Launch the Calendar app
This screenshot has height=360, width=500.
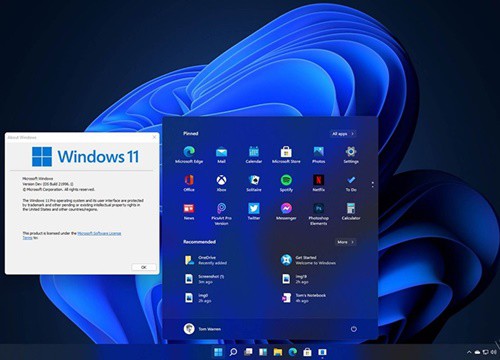click(x=254, y=155)
